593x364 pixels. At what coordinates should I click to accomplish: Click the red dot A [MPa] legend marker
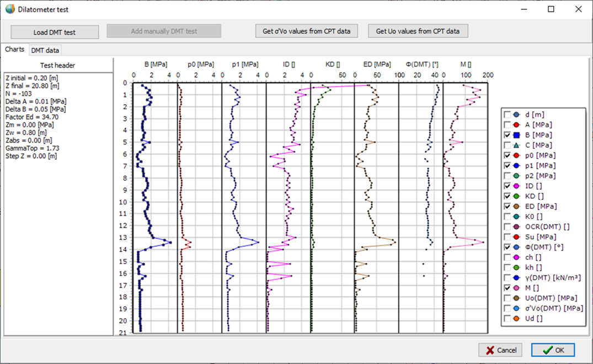517,125
